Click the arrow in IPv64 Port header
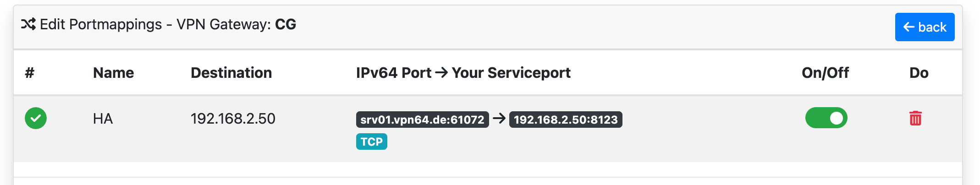The width and height of the screenshot is (980, 185). [441, 73]
